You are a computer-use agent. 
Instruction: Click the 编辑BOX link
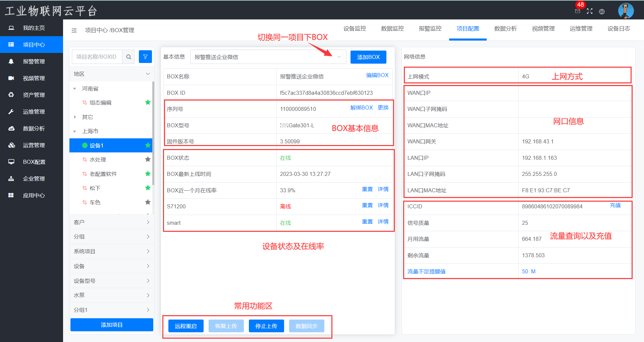tap(377, 75)
